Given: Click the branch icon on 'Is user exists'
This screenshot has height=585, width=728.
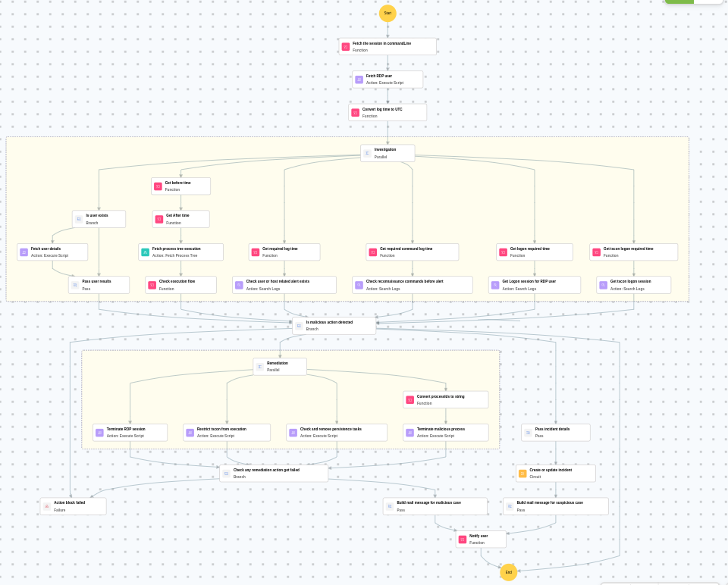Looking at the screenshot, I should (x=79, y=219).
